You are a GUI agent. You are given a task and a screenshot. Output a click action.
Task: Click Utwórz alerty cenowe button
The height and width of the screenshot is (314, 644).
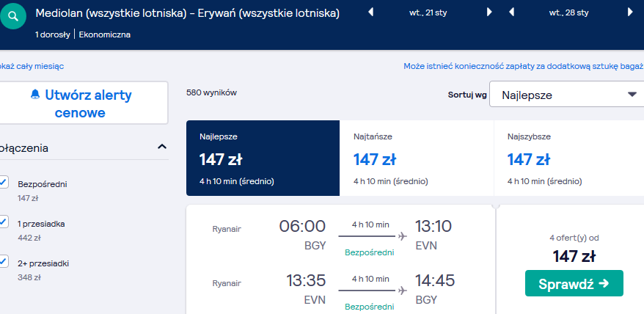click(x=84, y=103)
